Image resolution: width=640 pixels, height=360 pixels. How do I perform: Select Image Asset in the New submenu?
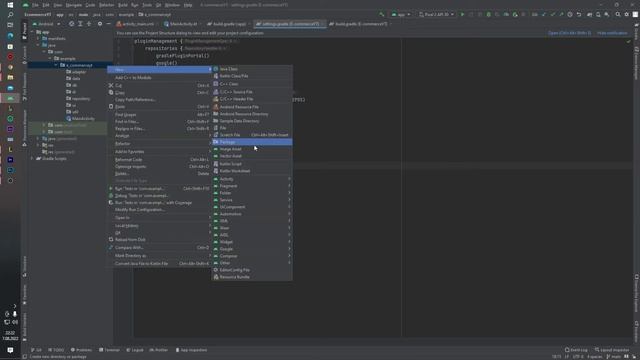click(x=252, y=149)
